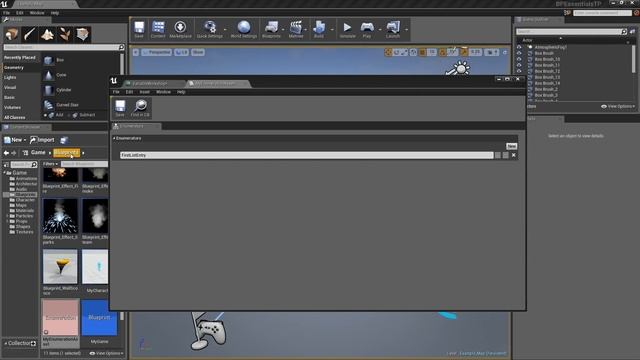Image resolution: width=640 pixels, height=360 pixels.
Task: Click the Blueprints toolbar icon
Action: click(x=271, y=29)
